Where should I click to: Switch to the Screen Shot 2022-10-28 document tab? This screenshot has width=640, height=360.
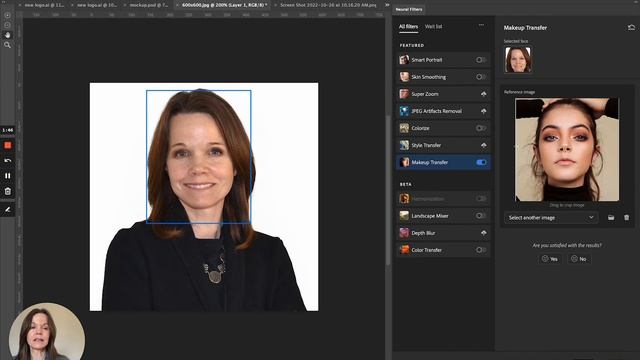[328, 5]
